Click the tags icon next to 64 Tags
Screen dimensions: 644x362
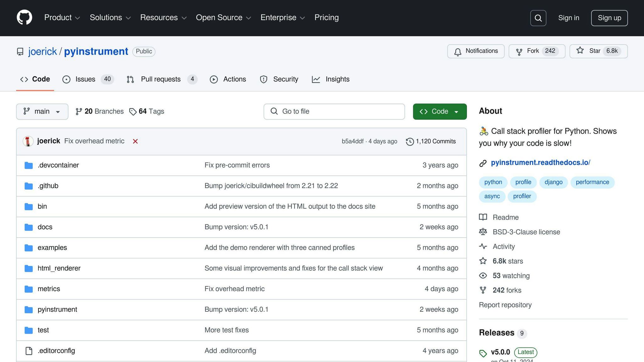tap(133, 111)
